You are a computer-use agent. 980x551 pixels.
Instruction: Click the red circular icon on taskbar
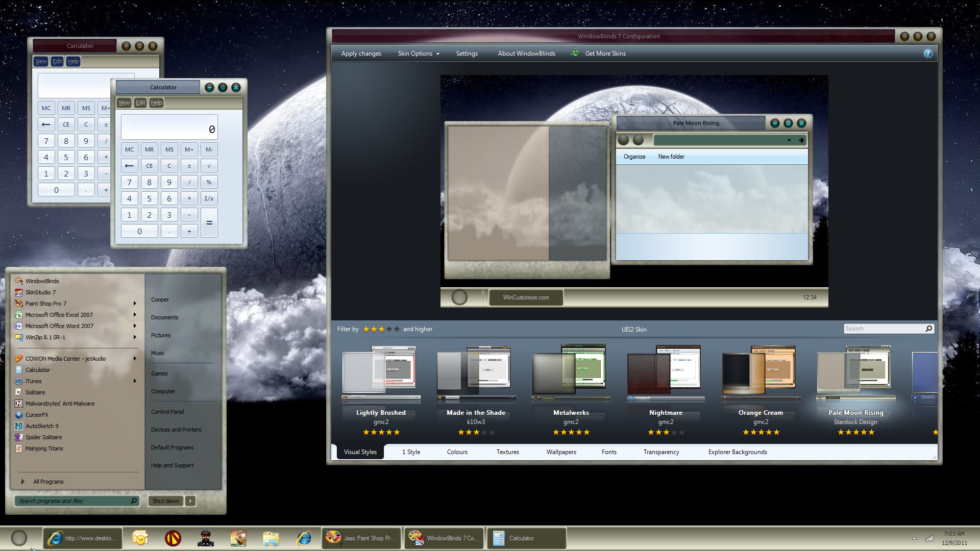coord(173,538)
